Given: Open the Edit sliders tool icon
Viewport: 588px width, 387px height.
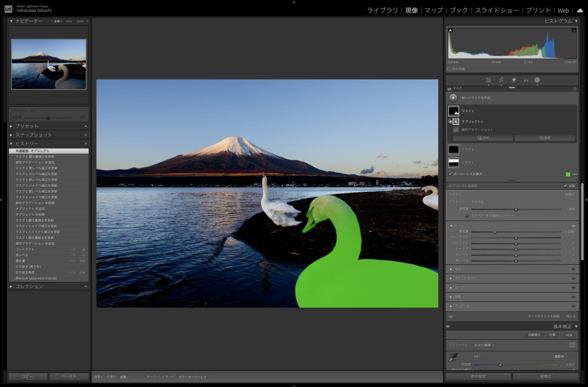Looking at the screenshot, I should (488, 80).
